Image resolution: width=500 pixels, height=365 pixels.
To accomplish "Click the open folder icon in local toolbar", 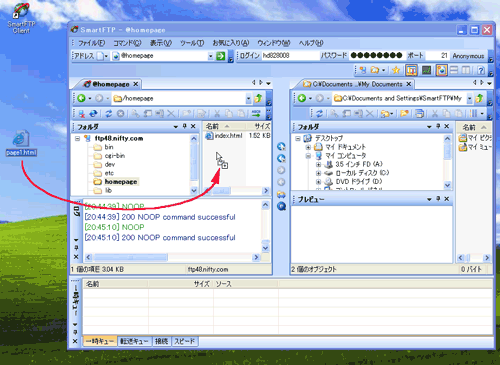I will click(x=405, y=114).
